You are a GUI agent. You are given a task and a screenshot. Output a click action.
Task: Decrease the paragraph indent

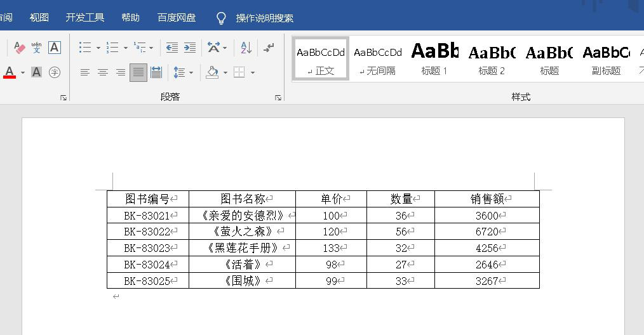tap(171, 48)
